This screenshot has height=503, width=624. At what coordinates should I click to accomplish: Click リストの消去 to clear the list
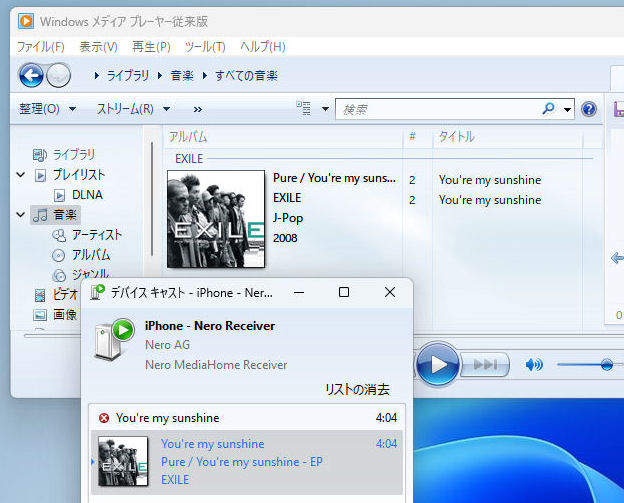(357, 389)
